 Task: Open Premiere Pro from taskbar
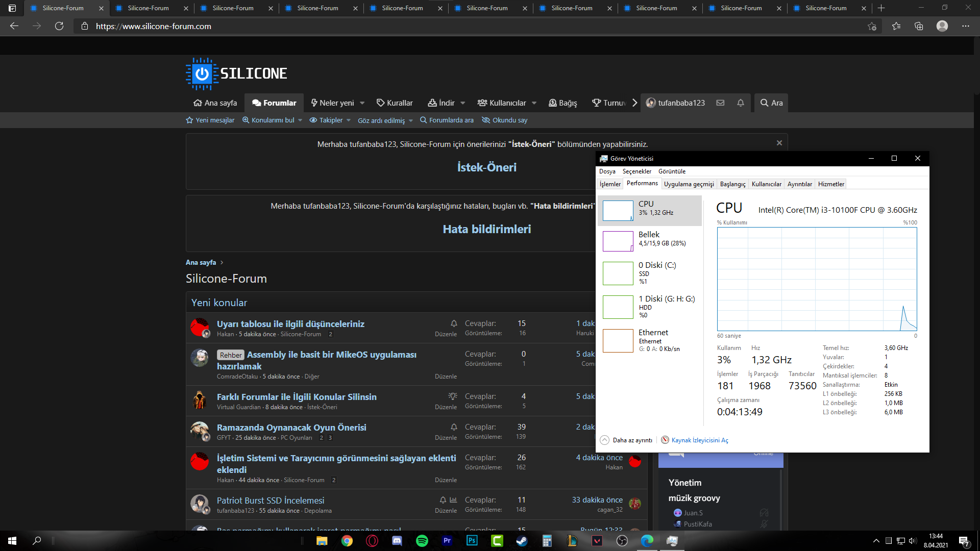point(447,541)
